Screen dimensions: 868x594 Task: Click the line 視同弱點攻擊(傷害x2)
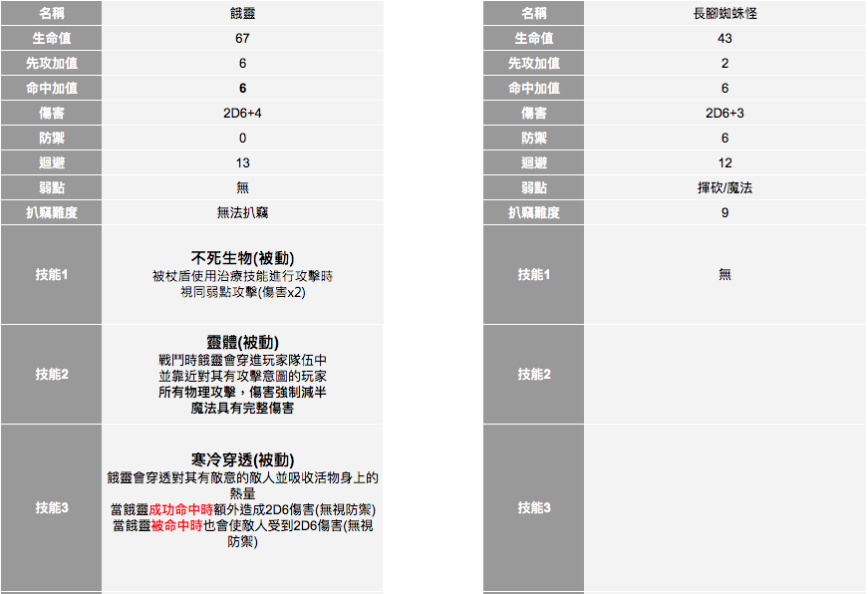click(242, 292)
